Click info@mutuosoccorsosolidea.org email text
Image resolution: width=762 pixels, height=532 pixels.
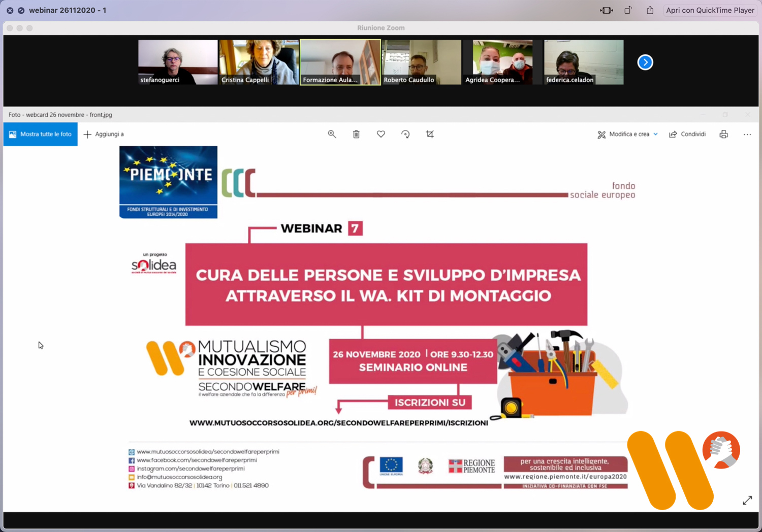179,477
